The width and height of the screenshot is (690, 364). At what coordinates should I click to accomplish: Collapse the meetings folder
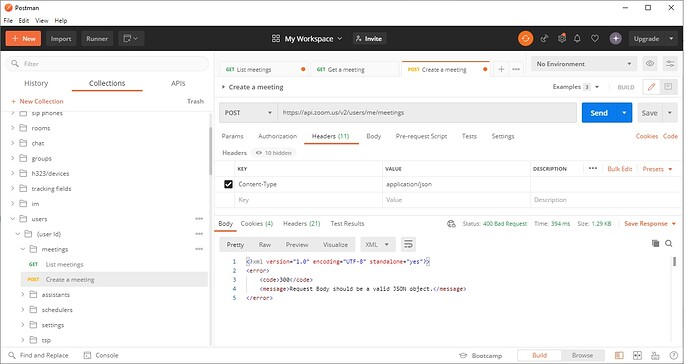tap(23, 249)
